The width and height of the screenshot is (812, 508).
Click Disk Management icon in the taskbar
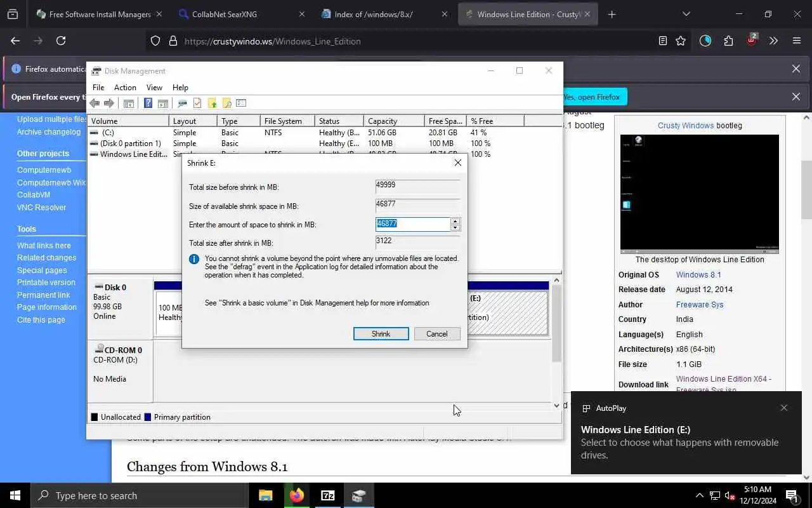(359, 495)
